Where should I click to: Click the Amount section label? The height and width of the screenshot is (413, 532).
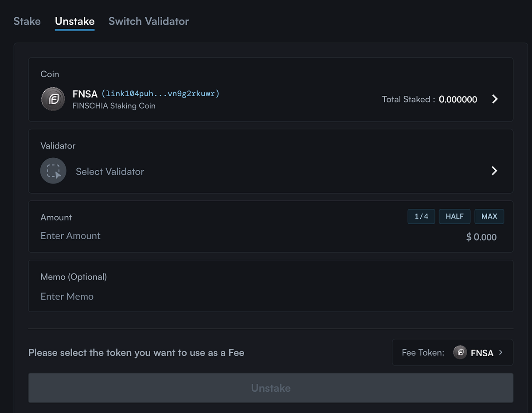56,218
